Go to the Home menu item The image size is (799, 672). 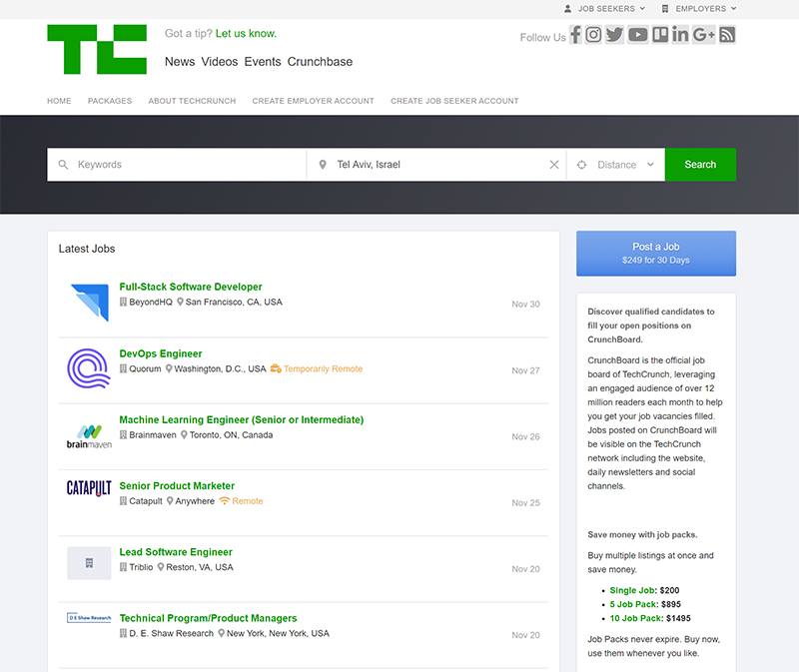(x=59, y=101)
